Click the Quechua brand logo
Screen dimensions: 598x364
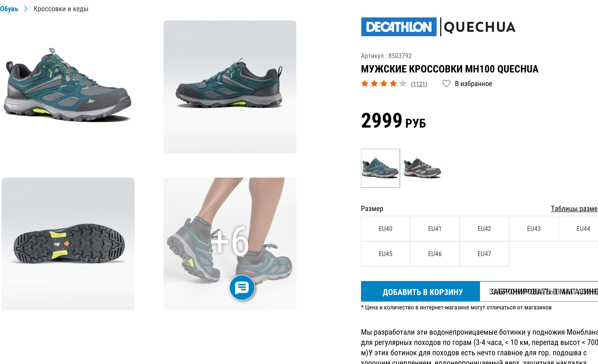click(480, 27)
